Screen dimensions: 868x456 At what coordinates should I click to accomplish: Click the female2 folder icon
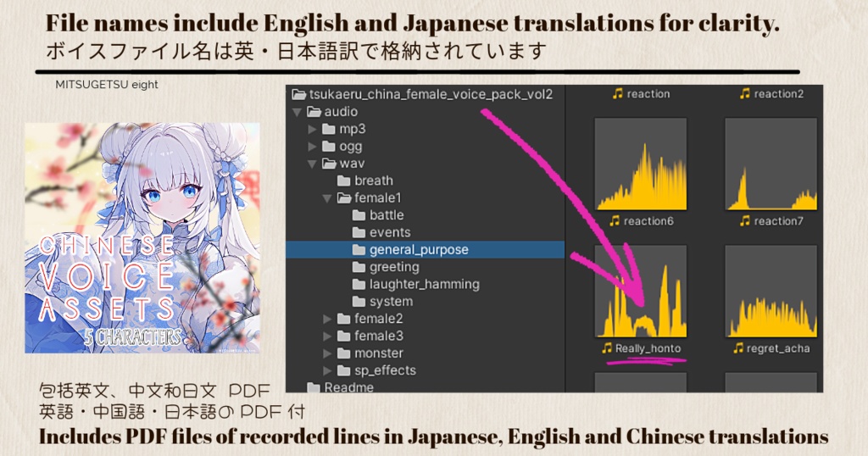pyautogui.click(x=344, y=319)
